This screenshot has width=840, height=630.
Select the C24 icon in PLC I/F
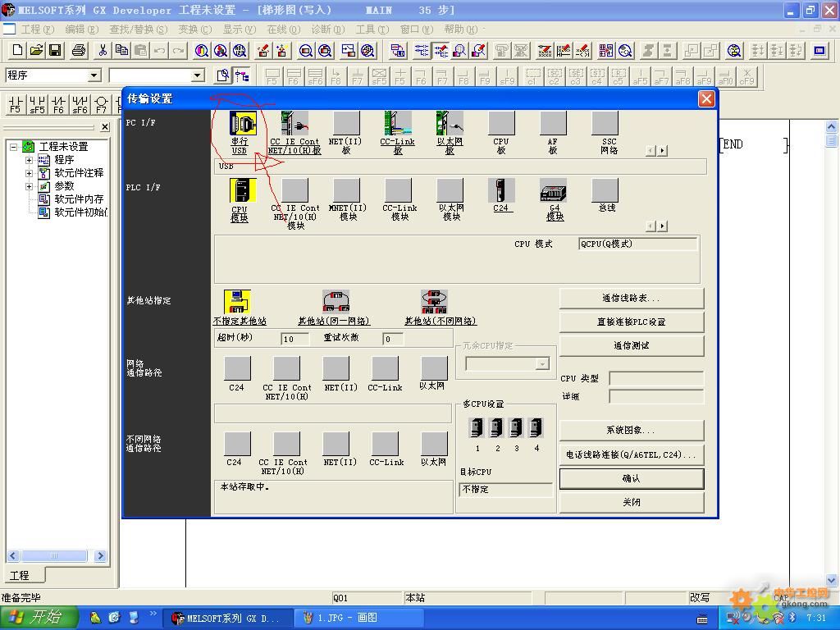pyautogui.click(x=501, y=190)
